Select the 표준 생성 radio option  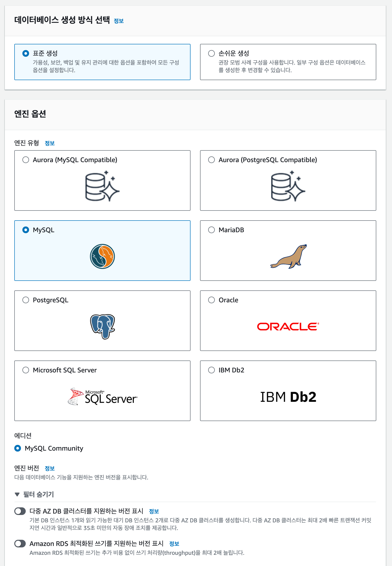[26, 53]
